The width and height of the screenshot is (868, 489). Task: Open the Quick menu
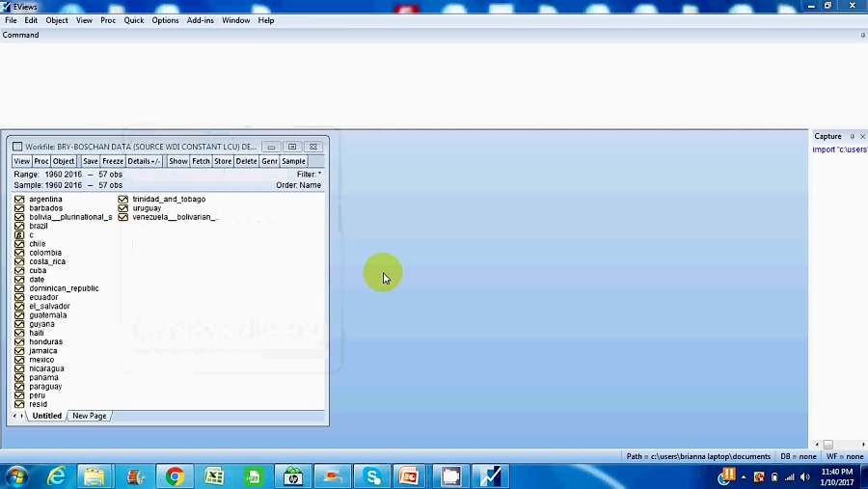(x=133, y=20)
